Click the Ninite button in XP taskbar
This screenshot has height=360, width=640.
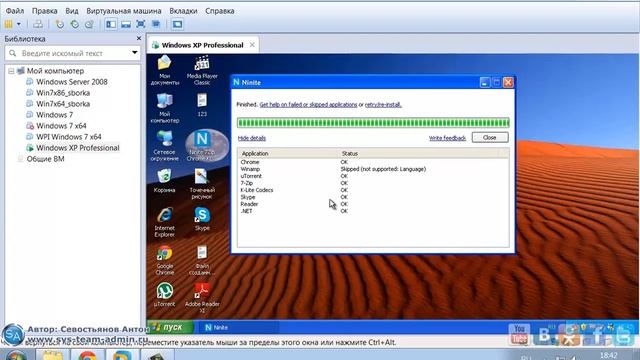(238, 327)
